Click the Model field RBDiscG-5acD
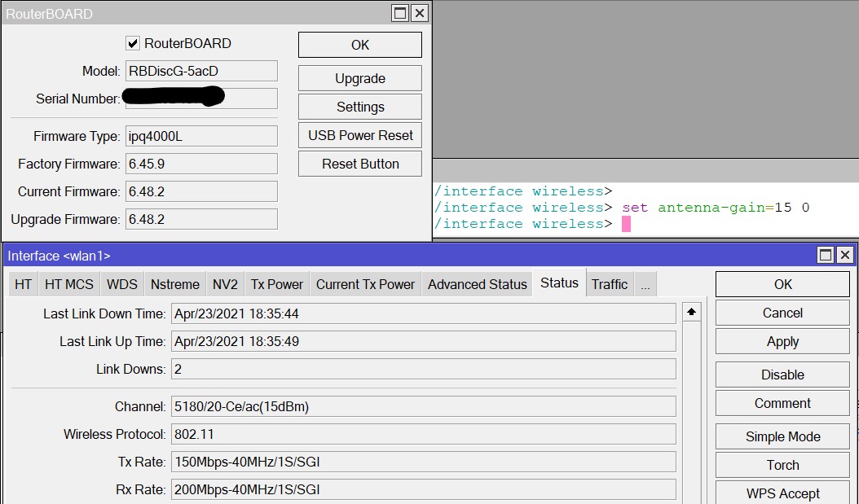This screenshot has height=504, width=859. point(201,71)
